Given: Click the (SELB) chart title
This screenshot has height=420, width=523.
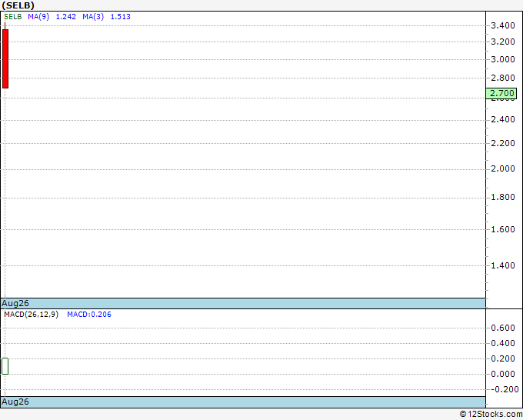Looking at the screenshot, I should point(18,5).
